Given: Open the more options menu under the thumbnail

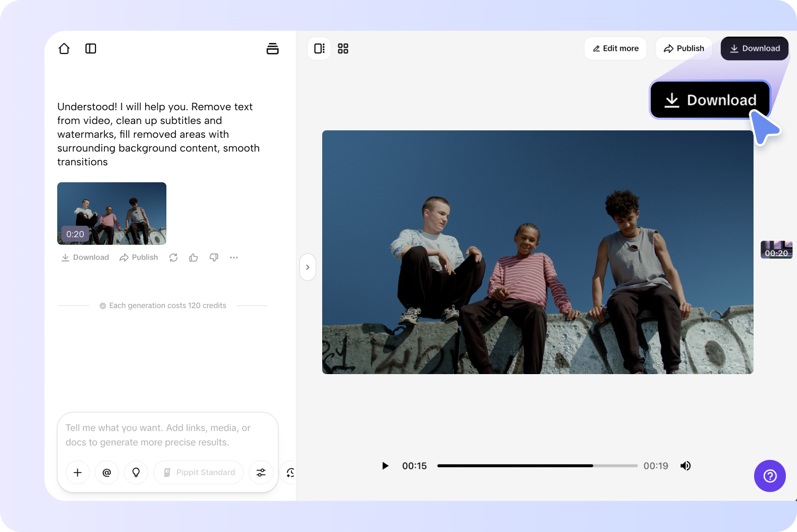Looking at the screenshot, I should click(234, 258).
